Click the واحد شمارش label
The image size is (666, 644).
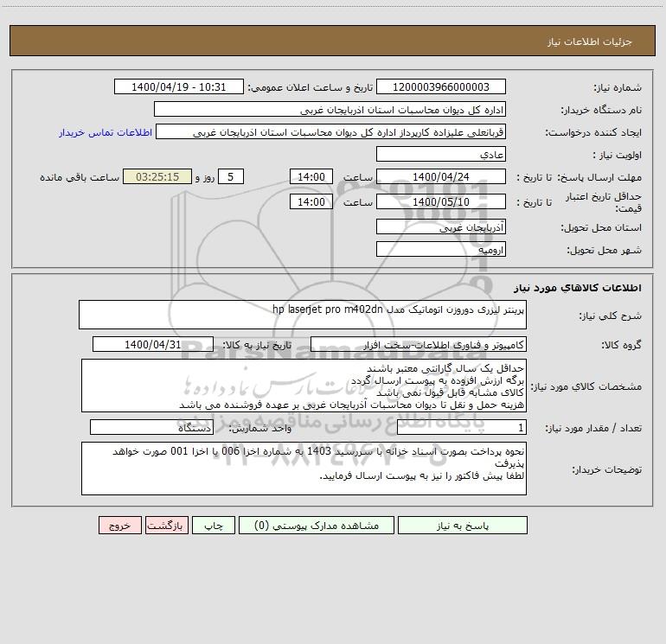260,428
